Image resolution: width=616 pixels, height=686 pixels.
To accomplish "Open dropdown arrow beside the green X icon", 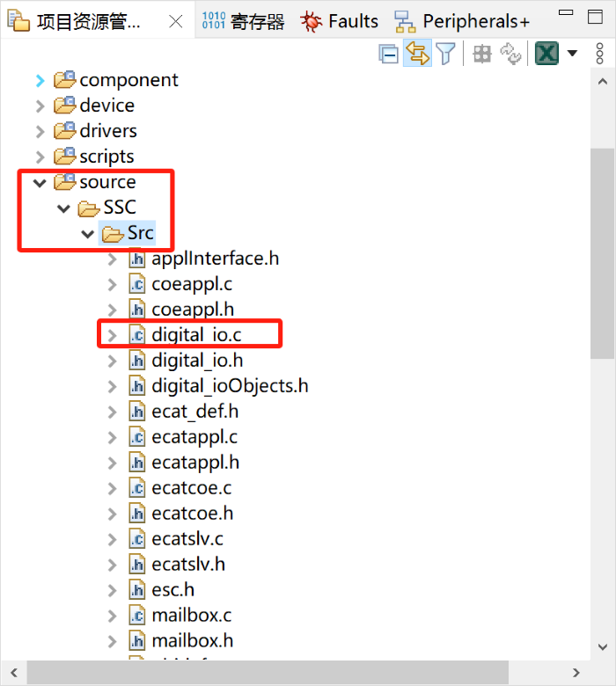I will tap(572, 54).
